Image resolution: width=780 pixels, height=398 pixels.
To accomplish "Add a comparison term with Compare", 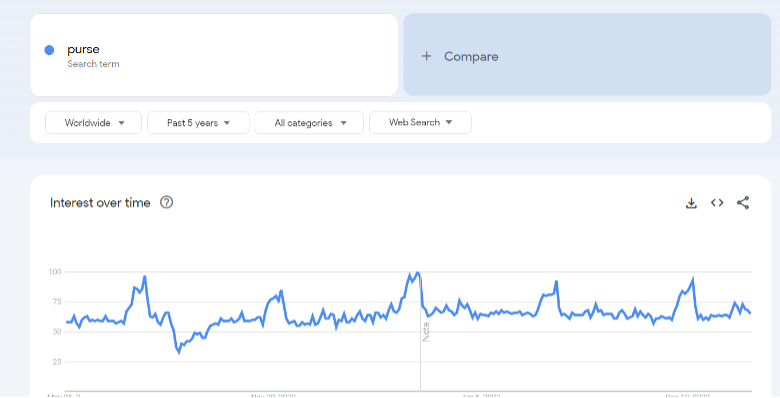I will (x=587, y=55).
